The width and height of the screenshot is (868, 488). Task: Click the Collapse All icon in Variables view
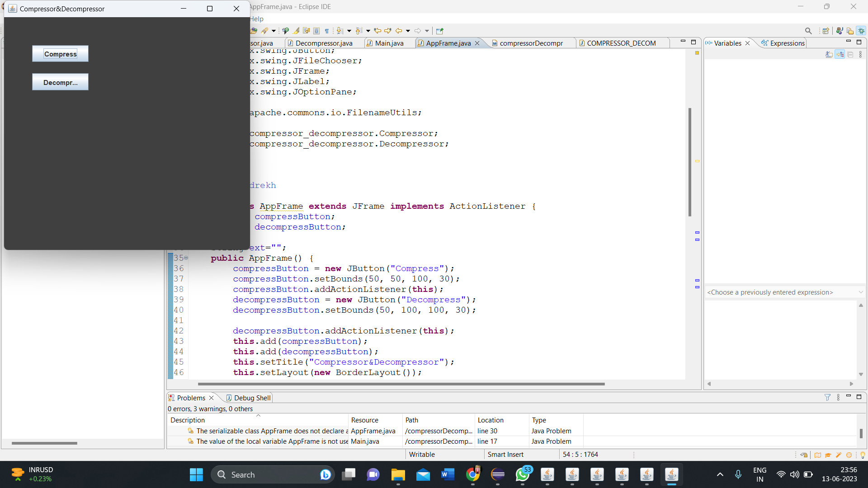(851, 54)
